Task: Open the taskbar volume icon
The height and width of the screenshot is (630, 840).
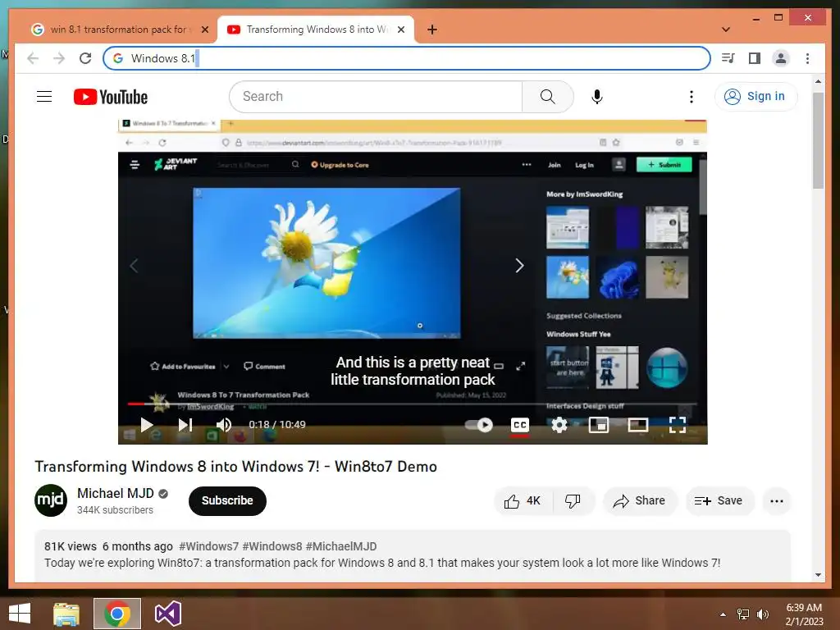Action: tap(762, 614)
